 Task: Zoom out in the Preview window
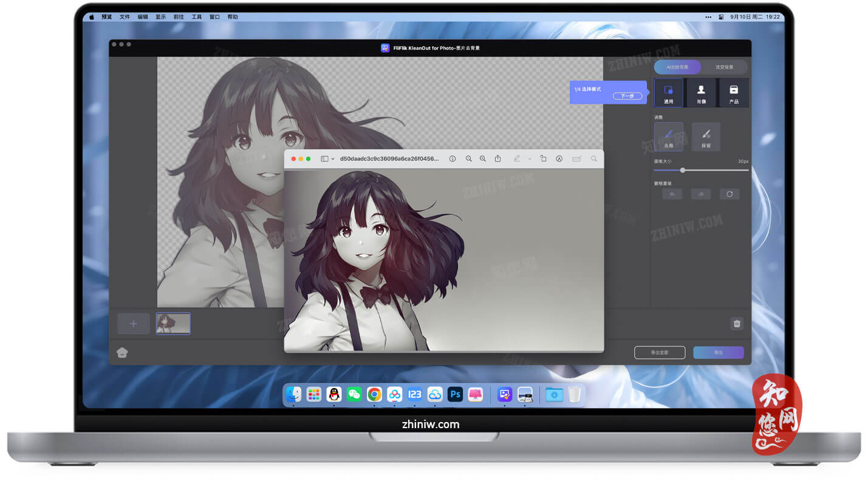[468, 158]
